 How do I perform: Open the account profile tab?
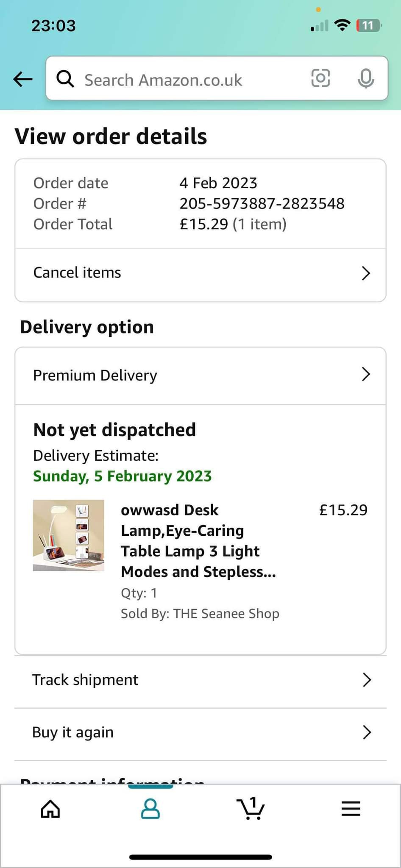[150, 809]
